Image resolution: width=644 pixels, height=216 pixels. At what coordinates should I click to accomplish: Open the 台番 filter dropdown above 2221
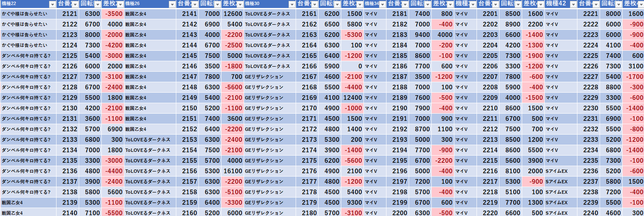click(595, 4)
